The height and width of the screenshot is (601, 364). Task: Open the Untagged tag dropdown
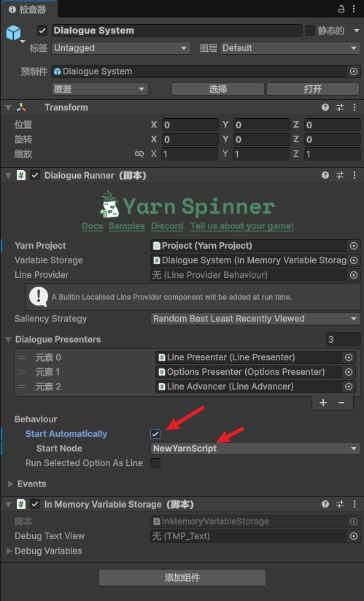tap(121, 48)
